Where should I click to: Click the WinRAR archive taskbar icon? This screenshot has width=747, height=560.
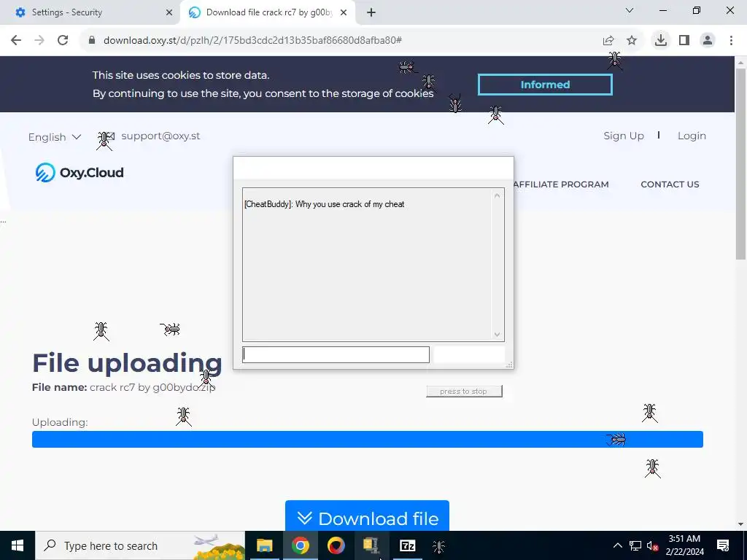click(371, 545)
